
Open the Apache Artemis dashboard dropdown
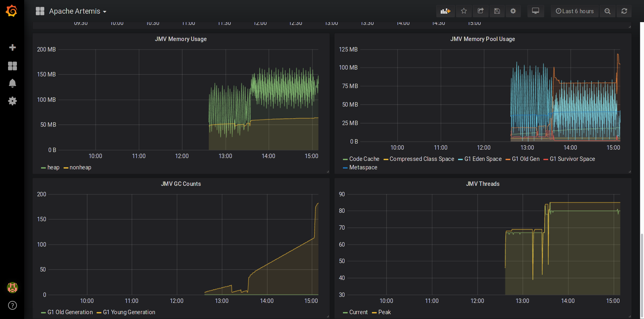(x=77, y=11)
